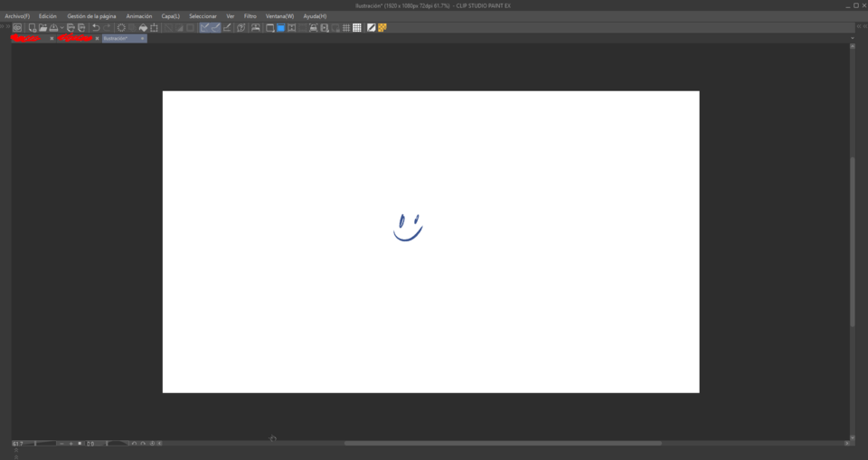Viewport: 868px width, 460px height.
Task: Toggle the thin-line grid icon
Action: pos(346,28)
